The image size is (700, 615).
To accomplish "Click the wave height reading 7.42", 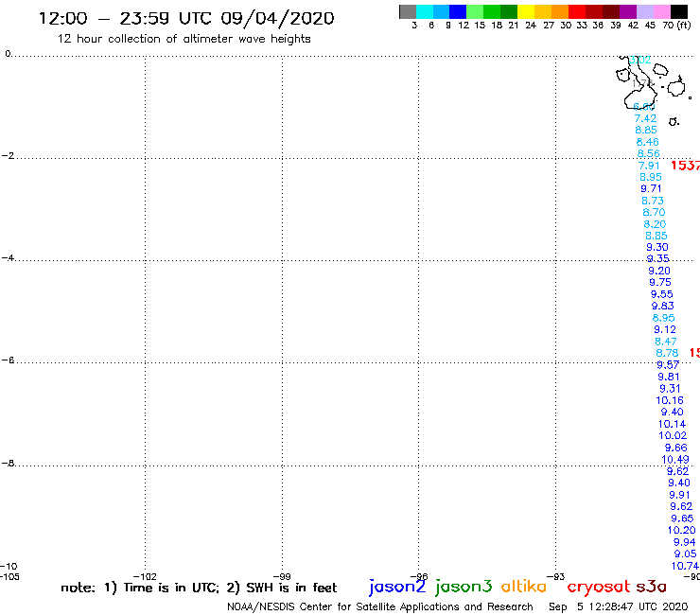I will click(645, 118).
